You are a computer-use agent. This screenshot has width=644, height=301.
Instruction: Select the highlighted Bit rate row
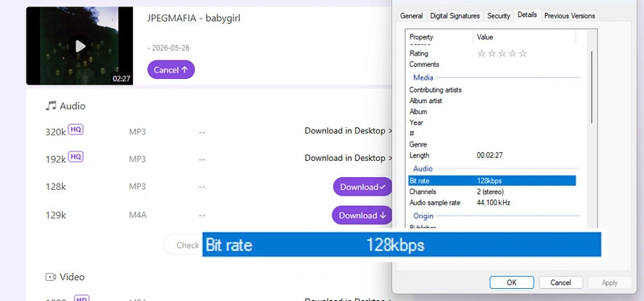click(492, 181)
